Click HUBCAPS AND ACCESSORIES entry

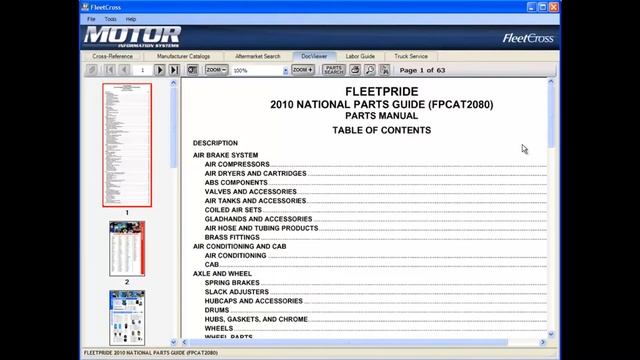tap(253, 301)
